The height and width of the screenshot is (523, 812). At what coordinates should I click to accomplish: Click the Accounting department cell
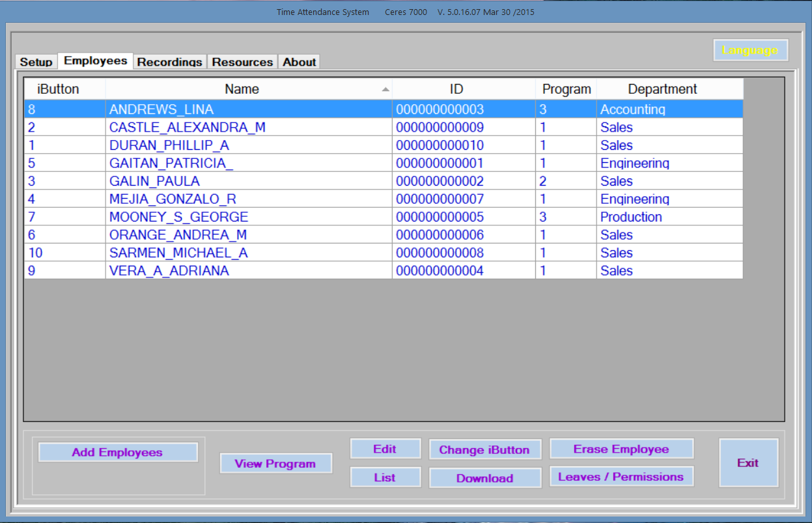pos(669,109)
